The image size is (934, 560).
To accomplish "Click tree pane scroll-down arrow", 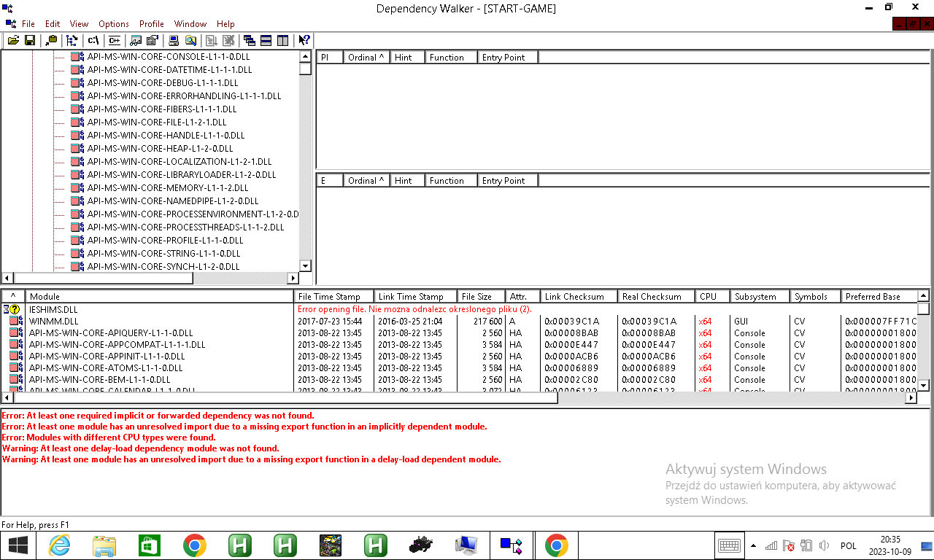I will tap(306, 266).
